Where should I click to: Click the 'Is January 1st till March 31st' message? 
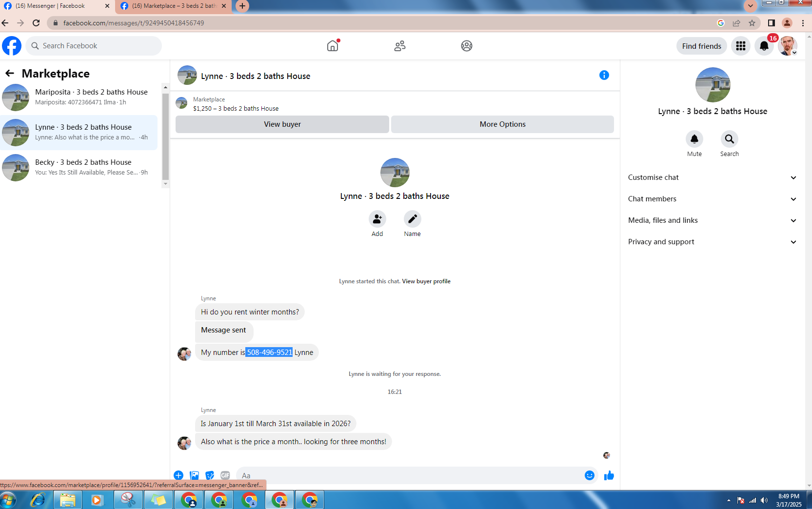[x=276, y=424]
